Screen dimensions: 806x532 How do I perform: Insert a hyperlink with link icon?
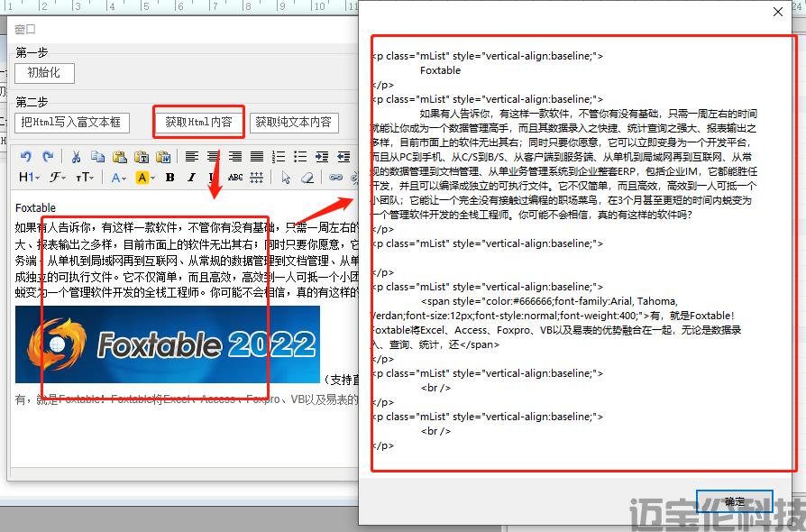pos(335,178)
